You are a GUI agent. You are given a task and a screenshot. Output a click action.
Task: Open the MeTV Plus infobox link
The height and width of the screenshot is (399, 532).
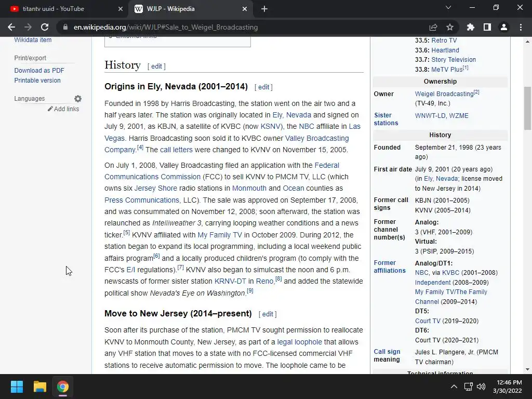click(x=447, y=70)
